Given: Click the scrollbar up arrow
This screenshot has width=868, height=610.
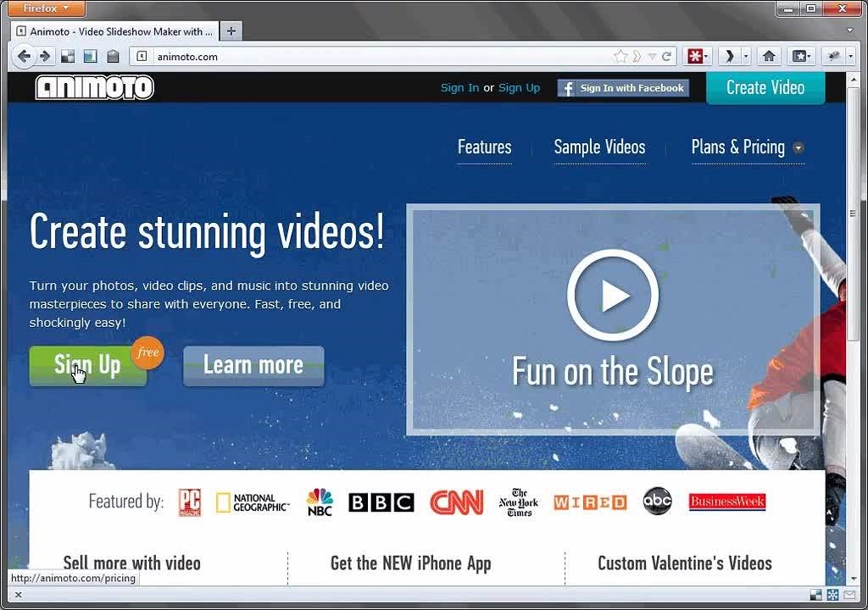Looking at the screenshot, I should (853, 79).
